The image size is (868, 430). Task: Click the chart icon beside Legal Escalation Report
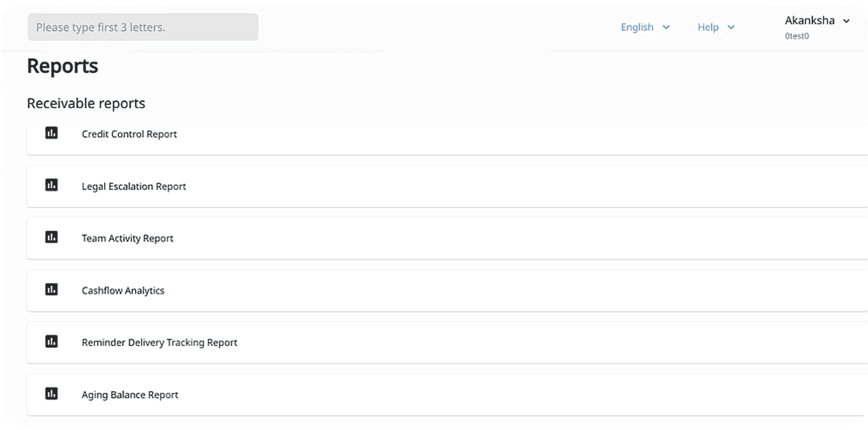52,185
